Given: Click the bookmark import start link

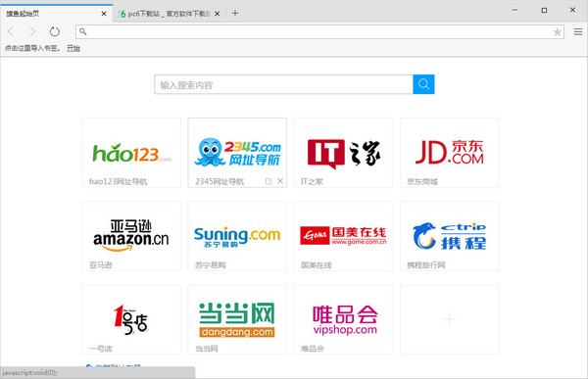Looking at the screenshot, I should pos(73,48).
